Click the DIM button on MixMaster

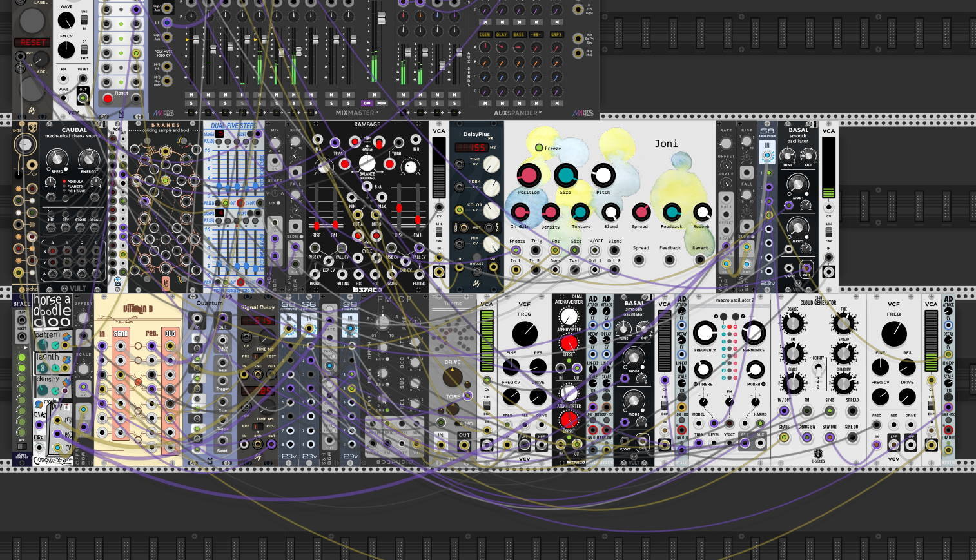click(367, 103)
